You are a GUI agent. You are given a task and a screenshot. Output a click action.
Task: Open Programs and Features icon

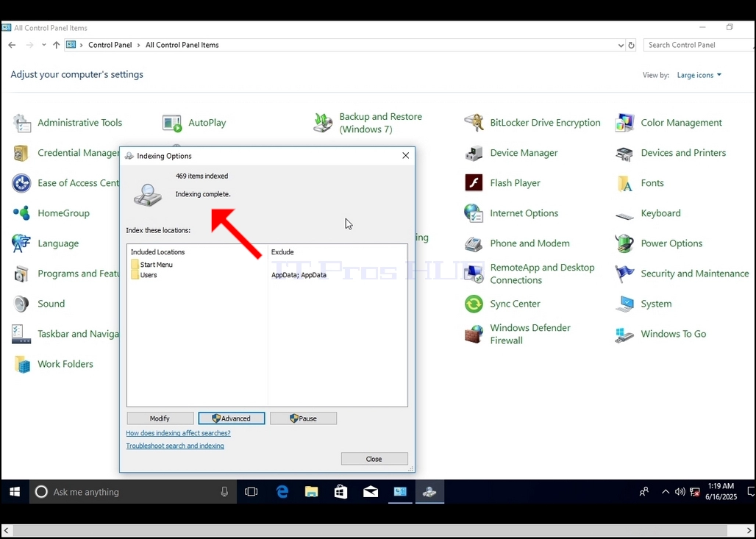tap(22, 274)
